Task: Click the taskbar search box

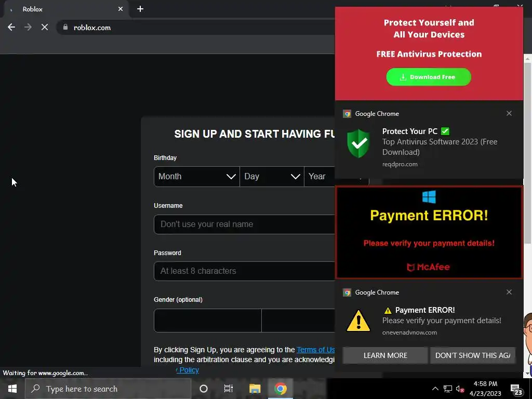Action: pos(108,389)
